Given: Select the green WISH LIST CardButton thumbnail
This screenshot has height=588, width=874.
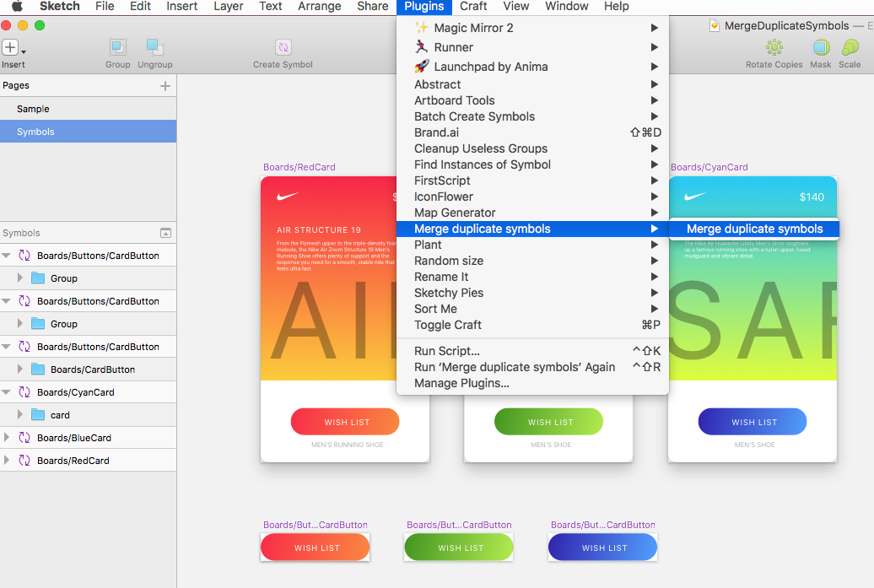Looking at the screenshot, I should (x=458, y=547).
